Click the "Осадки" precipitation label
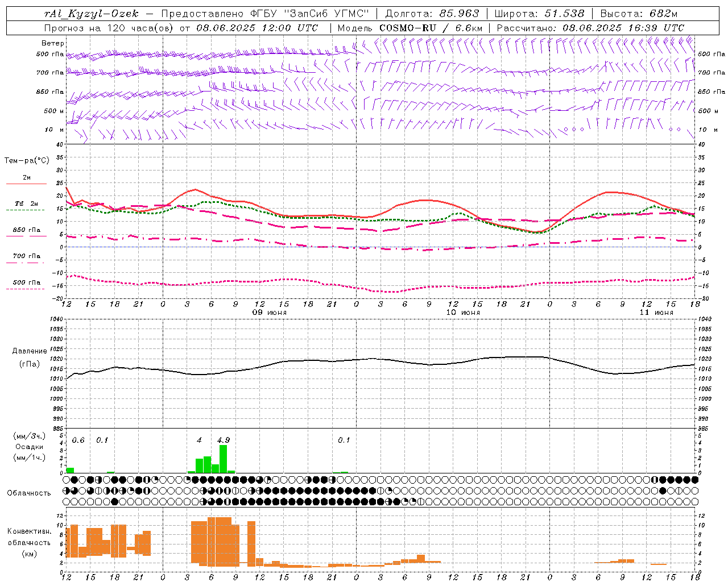728x582 pixels. coord(30,447)
